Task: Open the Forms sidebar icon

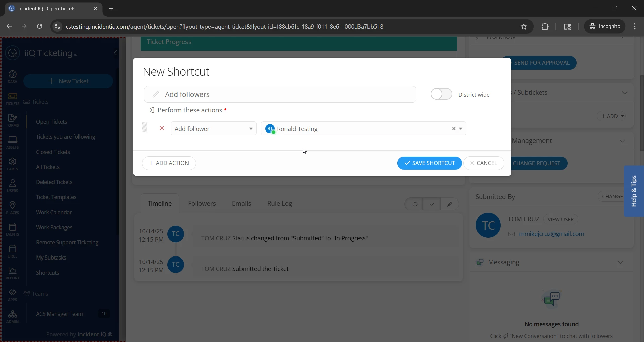Action: point(12,120)
